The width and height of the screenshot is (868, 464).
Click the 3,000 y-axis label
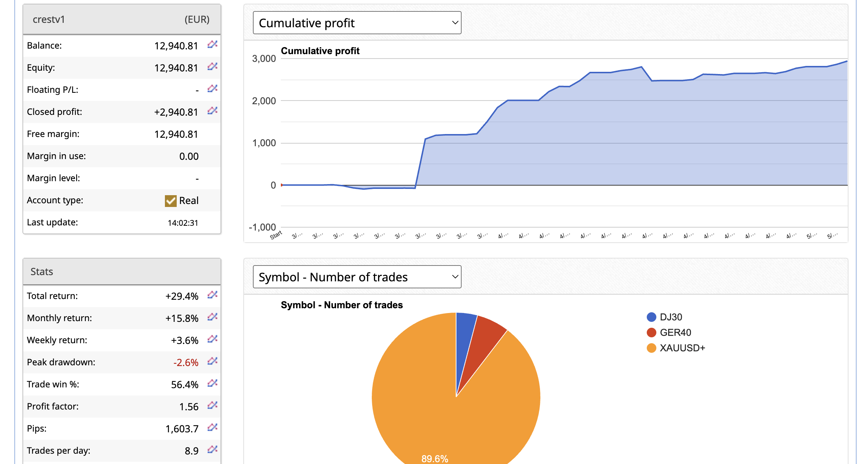tap(264, 59)
